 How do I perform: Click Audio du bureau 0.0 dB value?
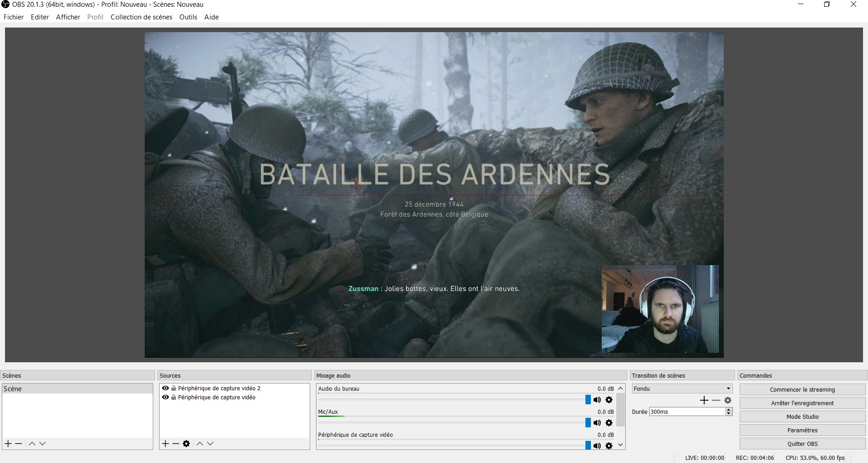pyautogui.click(x=605, y=388)
